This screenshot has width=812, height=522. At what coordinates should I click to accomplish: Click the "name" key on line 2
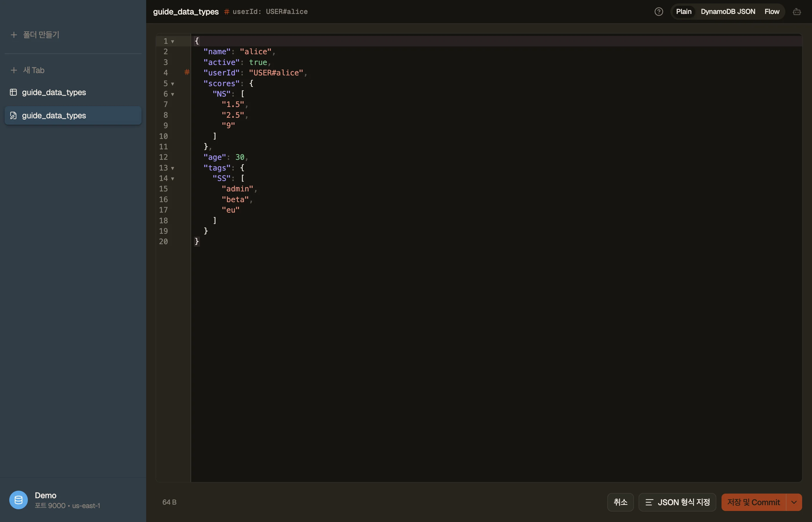pos(217,52)
